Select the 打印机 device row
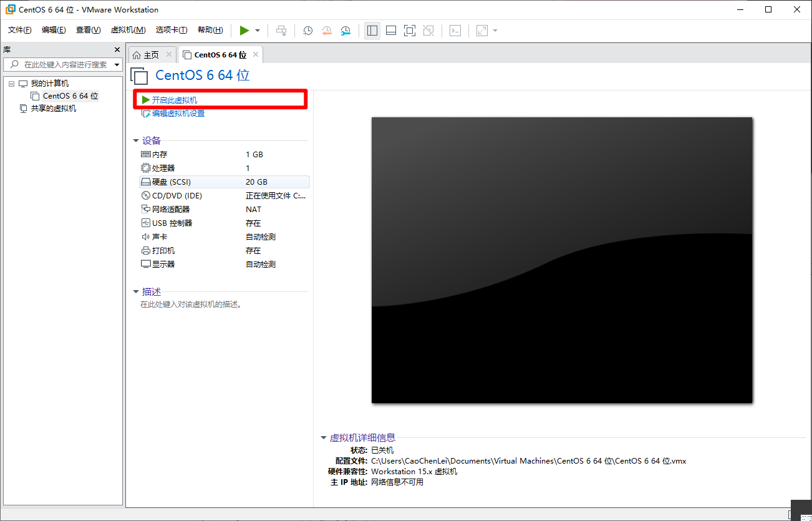This screenshot has height=521, width=812. click(224, 251)
